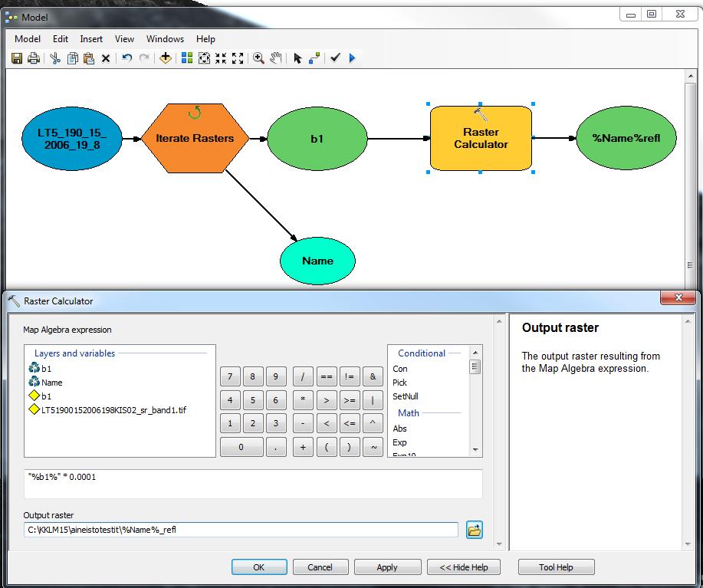Image resolution: width=703 pixels, height=588 pixels.
Task: Click the Apply button
Action: click(x=387, y=567)
